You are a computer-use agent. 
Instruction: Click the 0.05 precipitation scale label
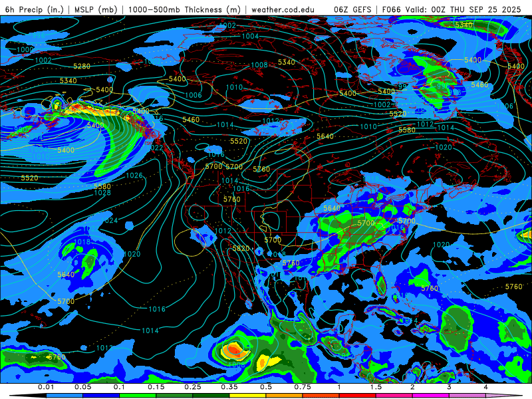(x=82, y=387)
